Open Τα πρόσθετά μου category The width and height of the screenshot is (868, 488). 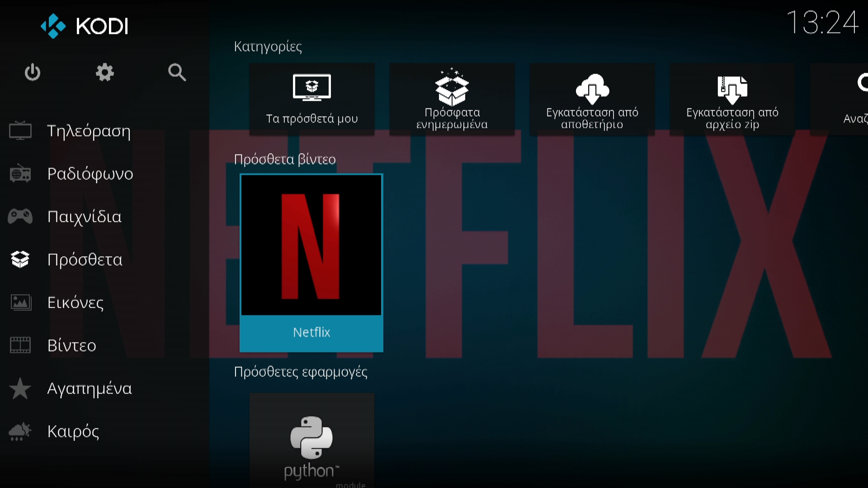click(312, 99)
